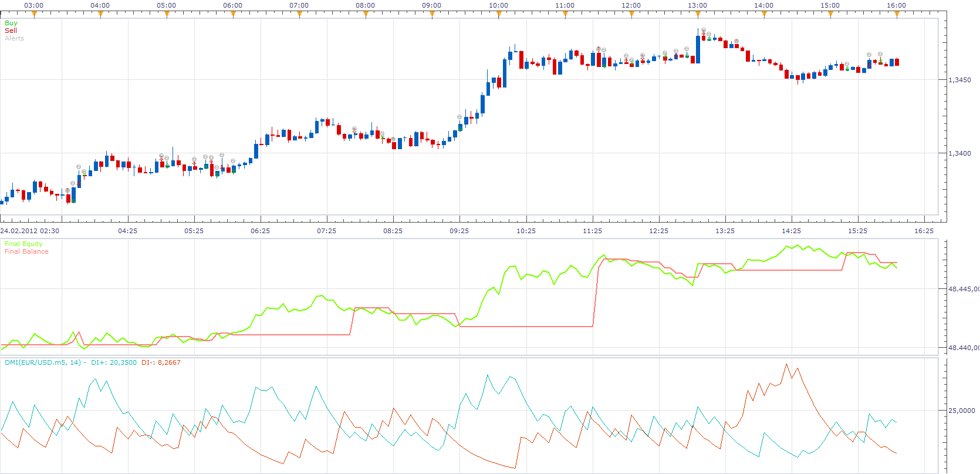
Task: Click the 1,3450 price axis label
Action: [960, 80]
